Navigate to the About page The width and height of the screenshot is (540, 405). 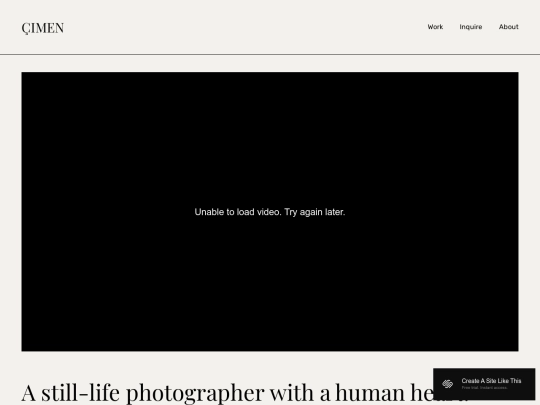tap(509, 27)
